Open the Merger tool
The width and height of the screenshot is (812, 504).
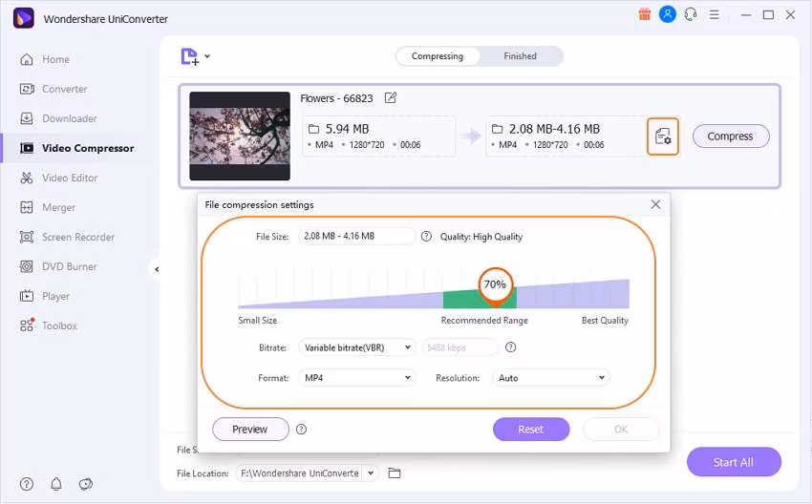coord(48,207)
